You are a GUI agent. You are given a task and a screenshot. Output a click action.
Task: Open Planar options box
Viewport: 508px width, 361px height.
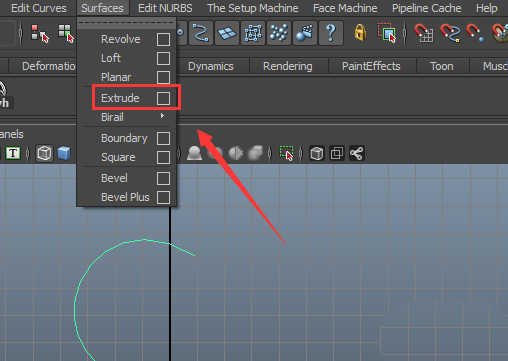(x=163, y=77)
